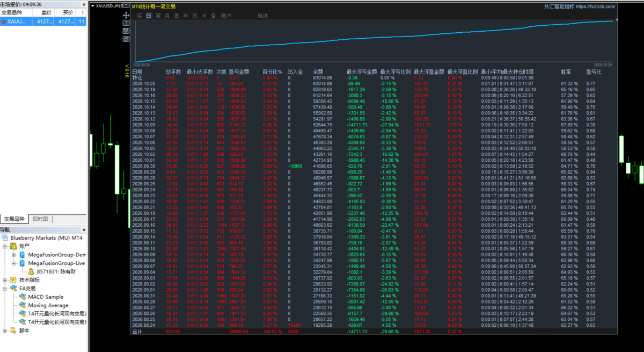Expand the 脚本 scripts node
This screenshot has height=352, width=644.
coord(5,331)
